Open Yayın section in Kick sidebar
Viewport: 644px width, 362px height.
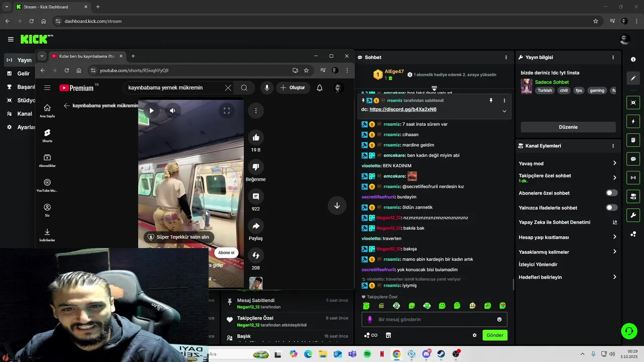click(x=20, y=60)
